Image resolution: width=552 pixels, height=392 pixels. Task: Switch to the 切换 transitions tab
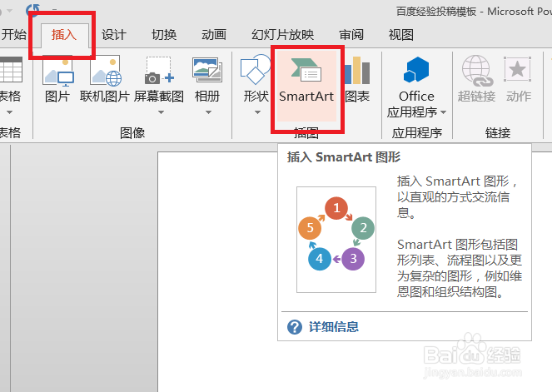(x=164, y=35)
